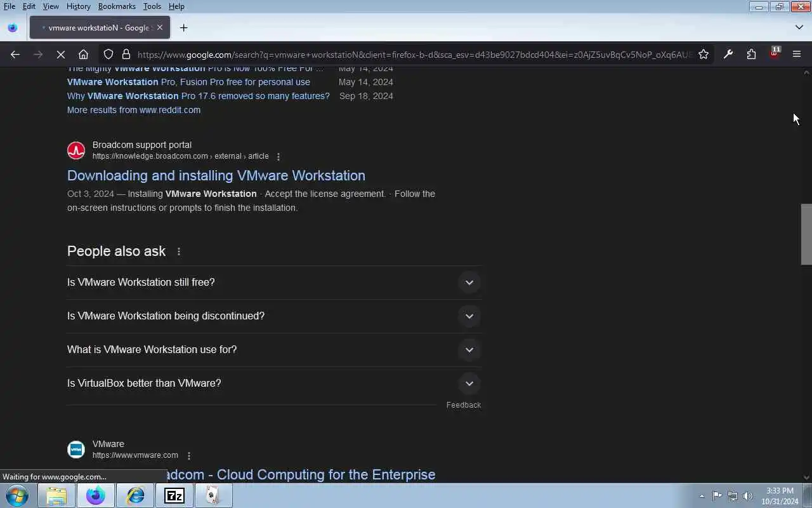The width and height of the screenshot is (812, 508).
Task: Switch to Firefox taskbar button
Action: (x=96, y=495)
